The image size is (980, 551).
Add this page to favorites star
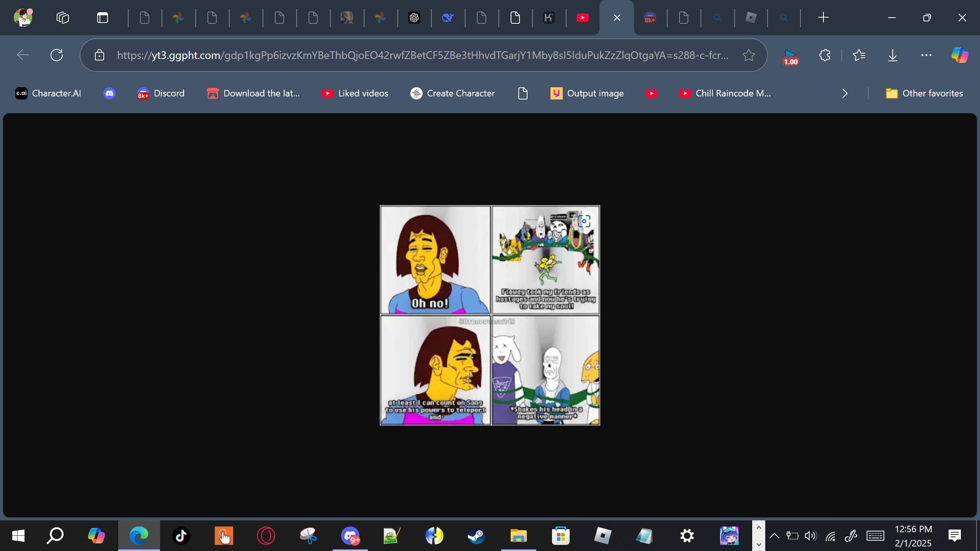(x=748, y=55)
